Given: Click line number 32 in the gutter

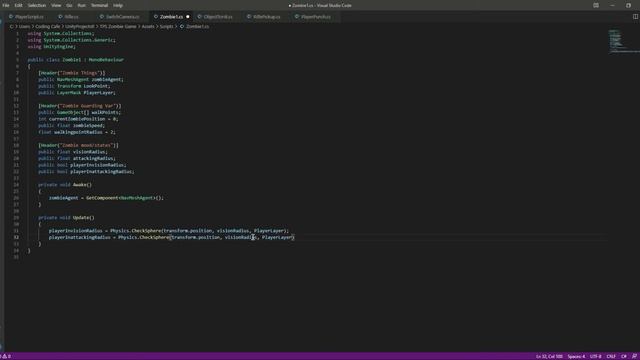Looking at the screenshot, I should point(16,237).
